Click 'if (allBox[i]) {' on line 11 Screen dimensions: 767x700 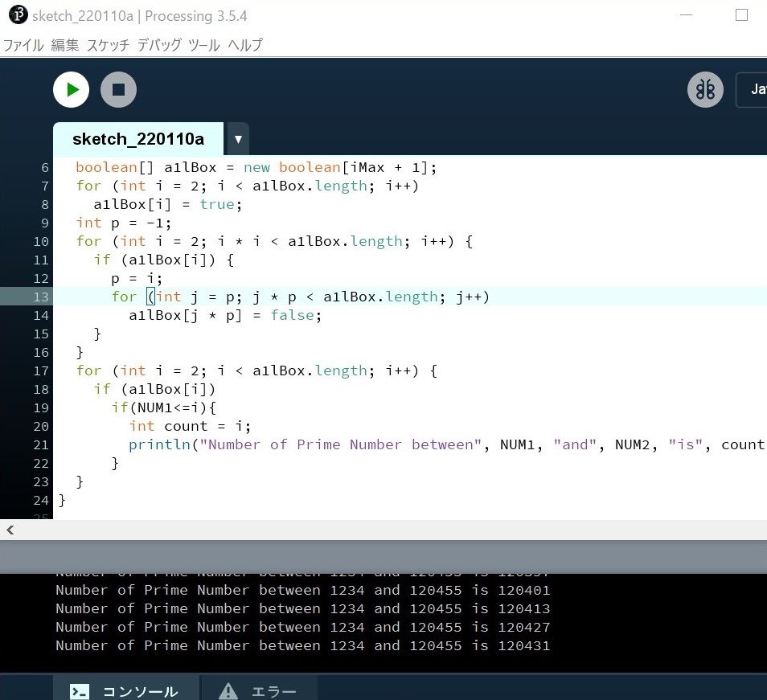click(164, 260)
